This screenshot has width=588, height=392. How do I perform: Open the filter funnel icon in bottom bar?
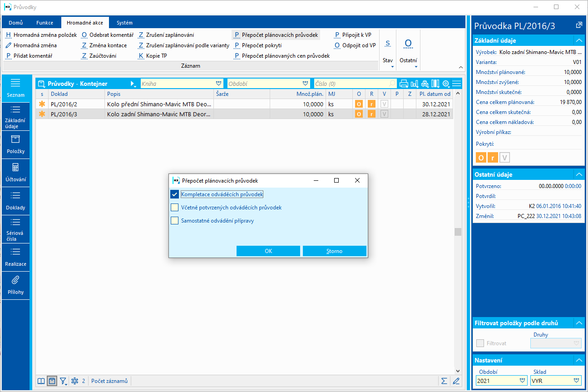(x=64, y=381)
